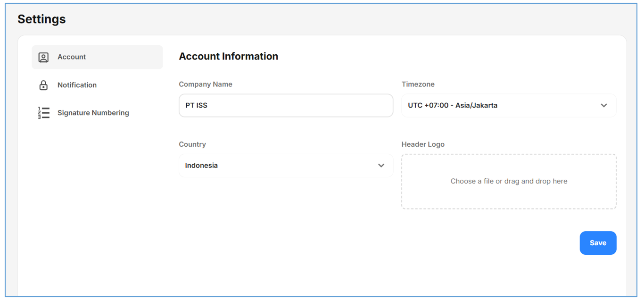The image size is (644, 300).
Task: Click the Signature Numbering list icon
Action: tap(43, 113)
